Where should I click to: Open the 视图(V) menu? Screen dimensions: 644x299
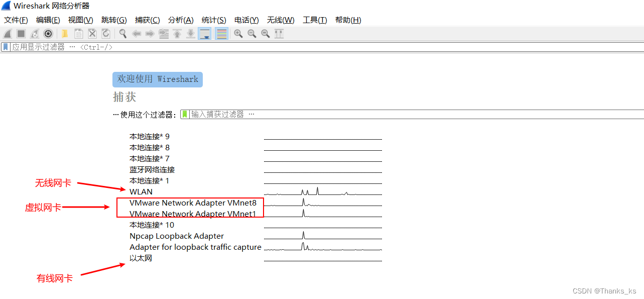coord(81,20)
